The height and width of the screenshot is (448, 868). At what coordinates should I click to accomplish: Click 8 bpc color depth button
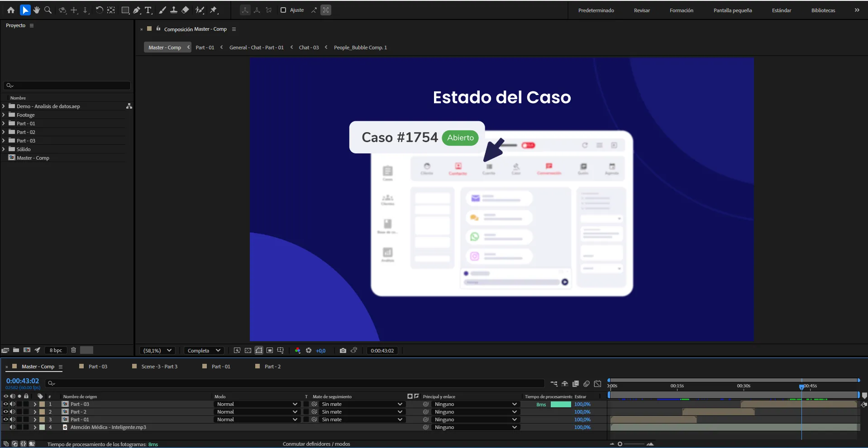(x=56, y=350)
